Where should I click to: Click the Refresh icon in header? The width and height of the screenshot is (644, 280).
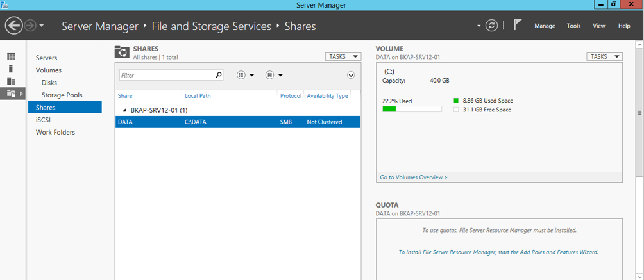[491, 26]
